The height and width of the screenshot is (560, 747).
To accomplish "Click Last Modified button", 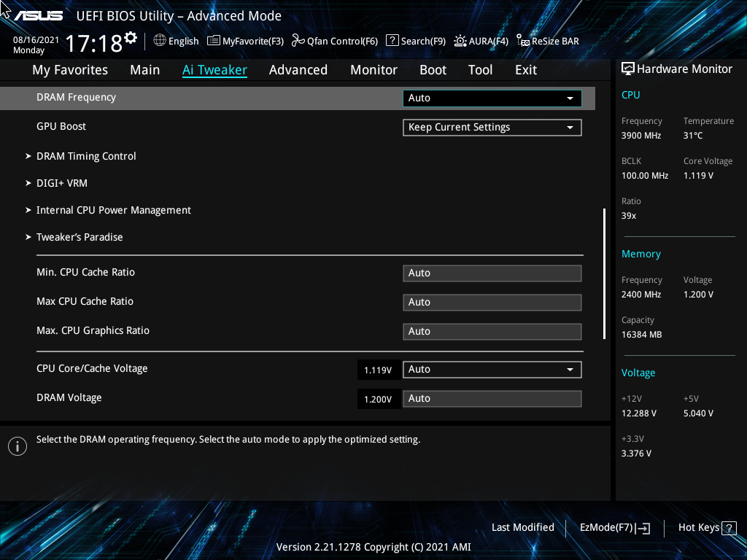I will (x=522, y=528).
